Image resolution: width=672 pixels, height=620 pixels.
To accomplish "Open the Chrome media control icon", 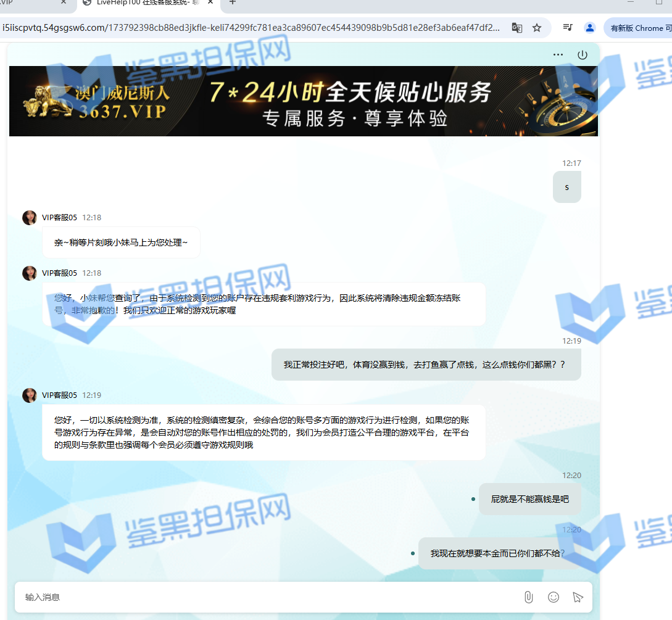I will pyautogui.click(x=568, y=28).
